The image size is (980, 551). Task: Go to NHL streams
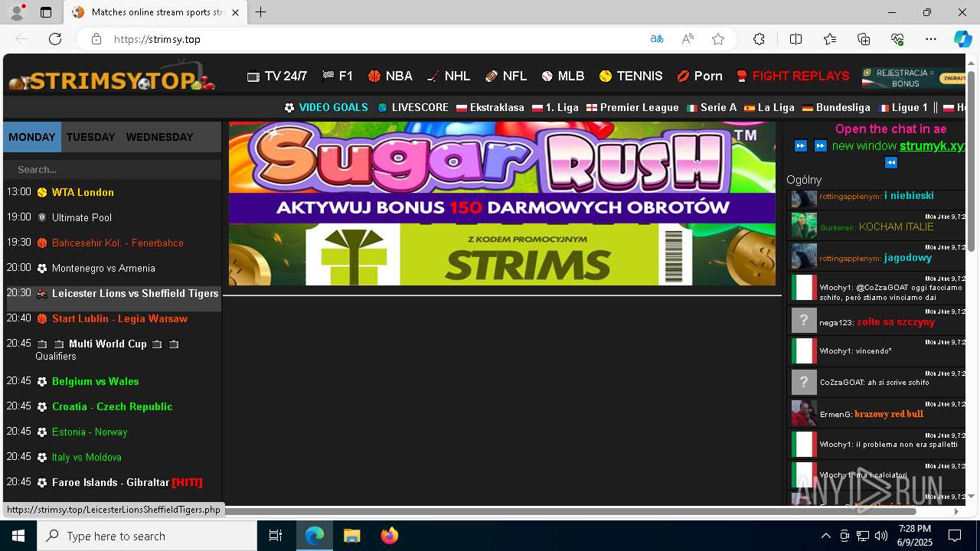pyautogui.click(x=449, y=76)
